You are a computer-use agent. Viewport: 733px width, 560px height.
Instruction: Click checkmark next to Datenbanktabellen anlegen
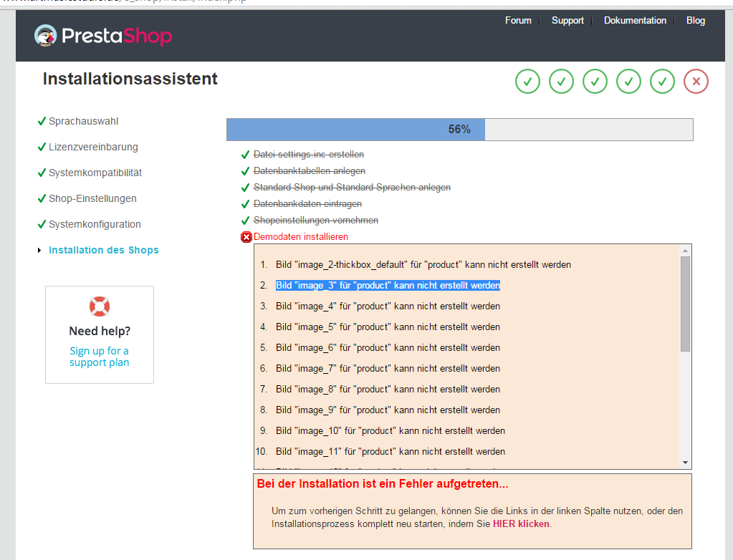[245, 171]
